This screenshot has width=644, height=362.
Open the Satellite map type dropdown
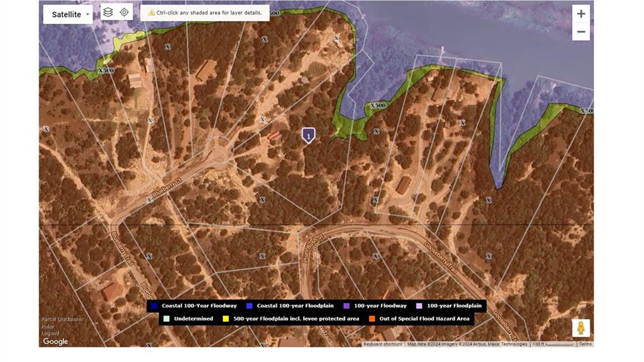pos(68,14)
